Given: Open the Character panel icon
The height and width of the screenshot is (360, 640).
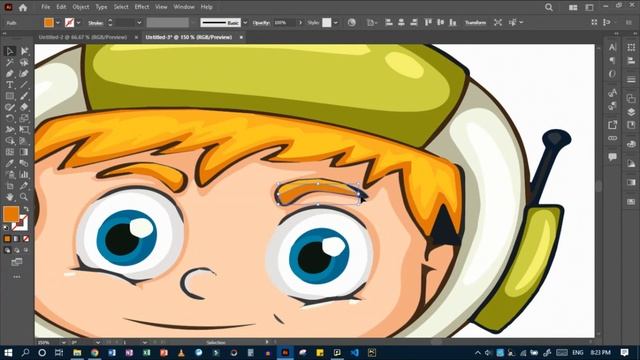Looking at the screenshot, I should click(612, 47).
